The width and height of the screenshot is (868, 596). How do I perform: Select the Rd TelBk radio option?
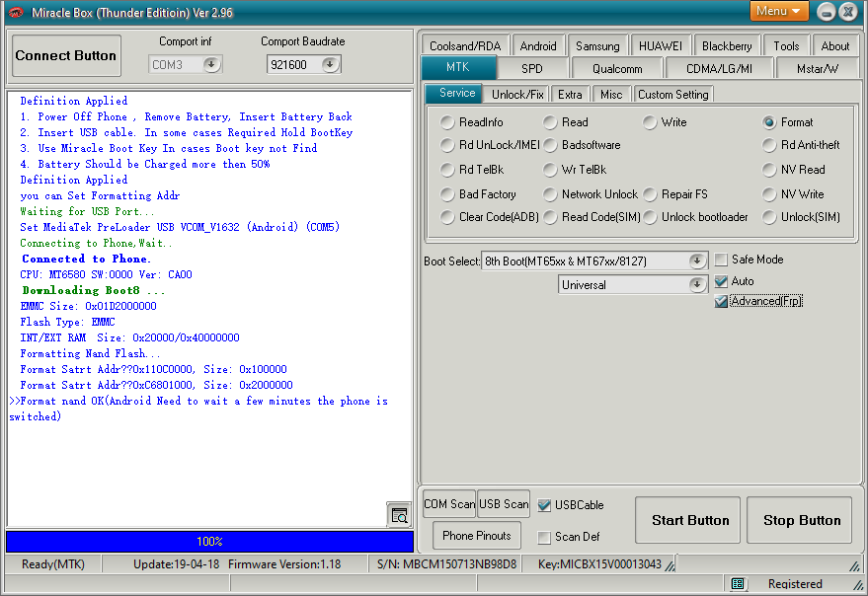(x=472, y=170)
